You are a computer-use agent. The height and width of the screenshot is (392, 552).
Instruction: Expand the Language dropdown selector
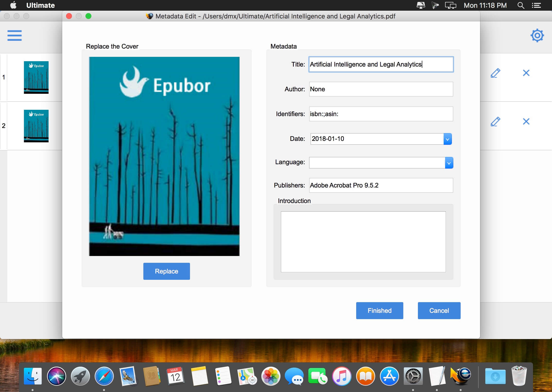(x=448, y=162)
